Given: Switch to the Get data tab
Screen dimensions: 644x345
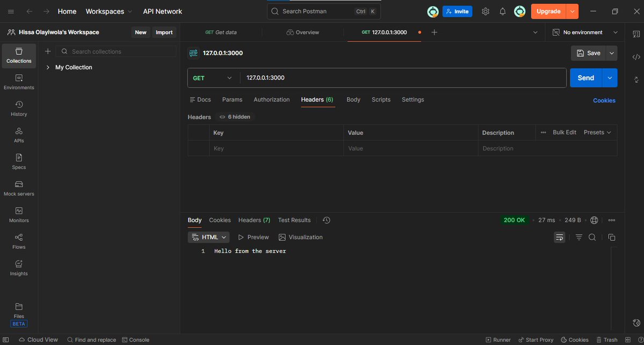Looking at the screenshot, I should (221, 32).
